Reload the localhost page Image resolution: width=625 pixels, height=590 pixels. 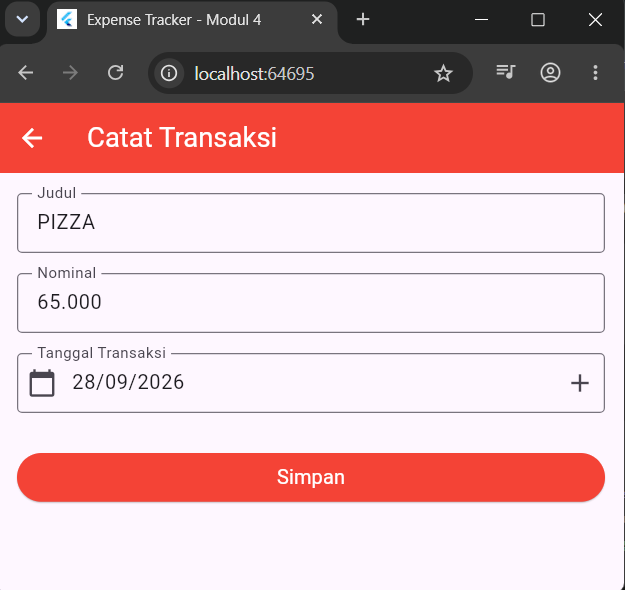[x=116, y=73]
